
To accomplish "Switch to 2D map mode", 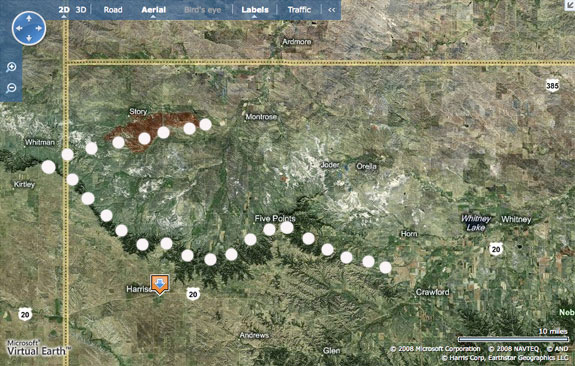I will [64, 10].
